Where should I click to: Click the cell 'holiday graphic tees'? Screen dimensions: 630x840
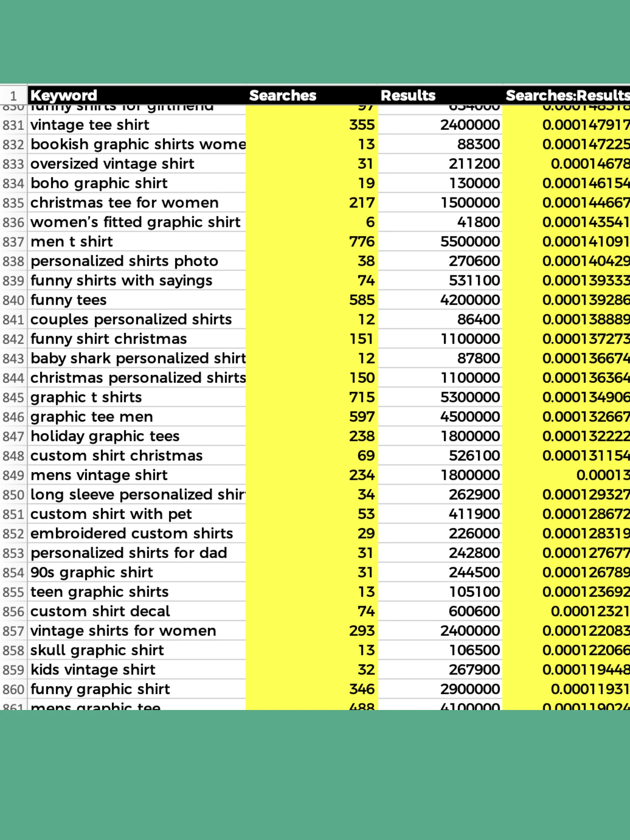pyautogui.click(x=137, y=436)
